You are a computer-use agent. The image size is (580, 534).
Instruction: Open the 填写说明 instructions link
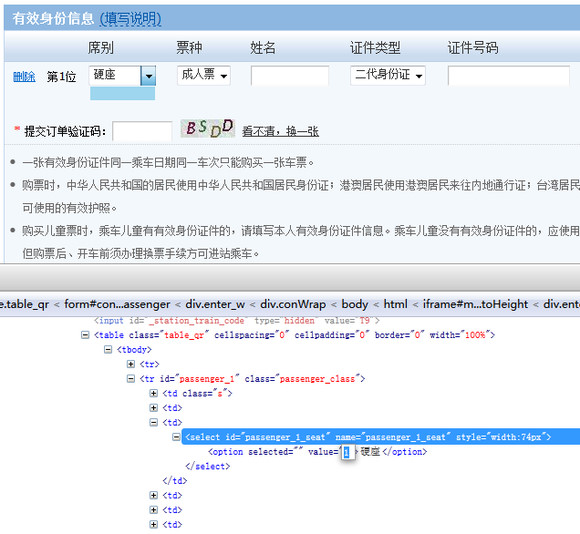click(131, 18)
